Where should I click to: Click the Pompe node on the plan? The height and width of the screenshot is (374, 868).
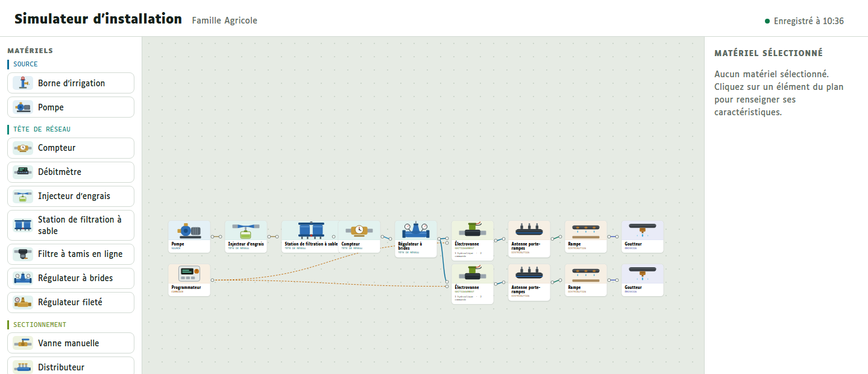coord(189,236)
